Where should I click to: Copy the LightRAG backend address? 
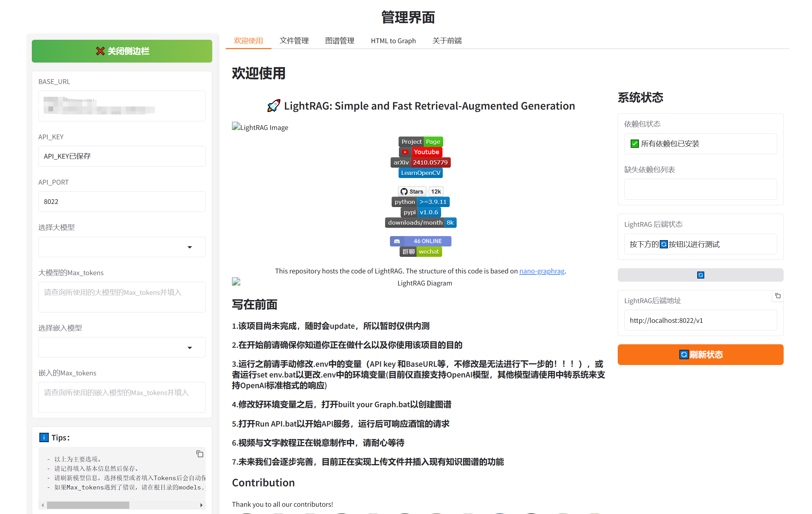tap(777, 296)
